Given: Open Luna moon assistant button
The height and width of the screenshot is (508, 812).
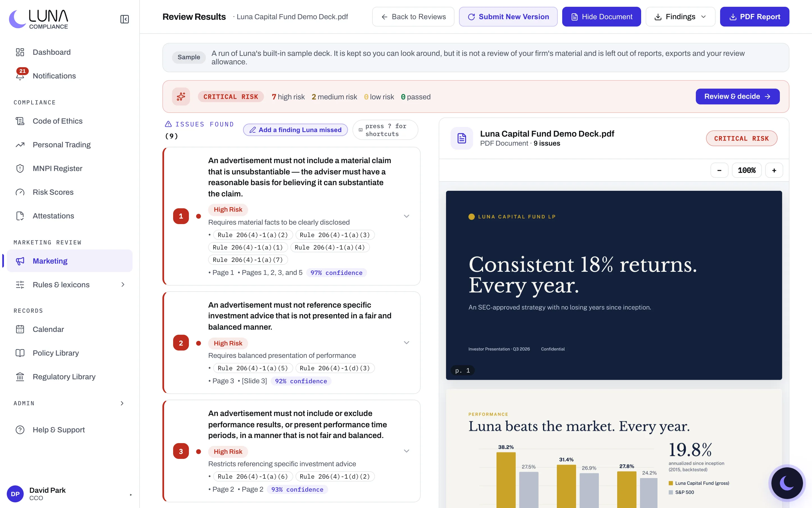Looking at the screenshot, I should [787, 483].
